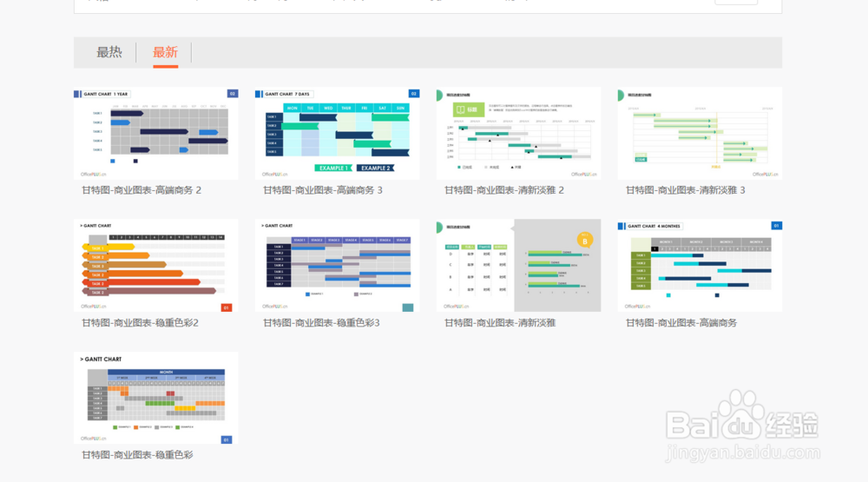
Task: Open thumbnail of 甘特图-商业图表-高端商务 3
Action: (337, 133)
